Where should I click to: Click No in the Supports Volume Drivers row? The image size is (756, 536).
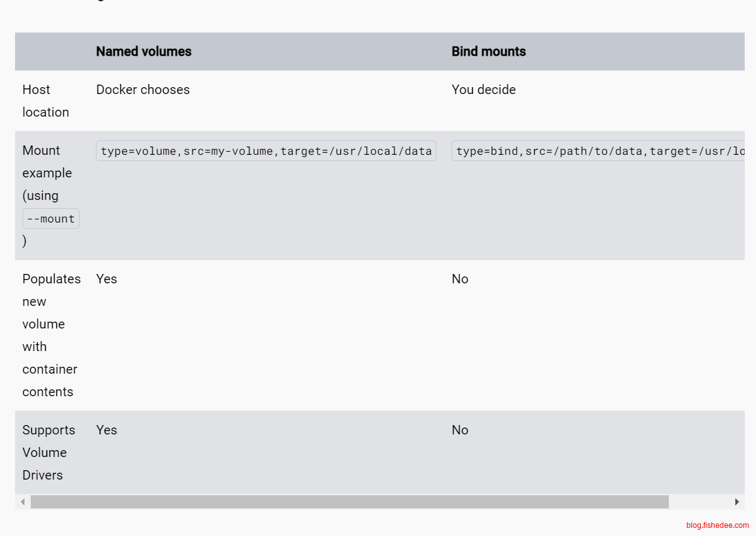click(x=459, y=430)
